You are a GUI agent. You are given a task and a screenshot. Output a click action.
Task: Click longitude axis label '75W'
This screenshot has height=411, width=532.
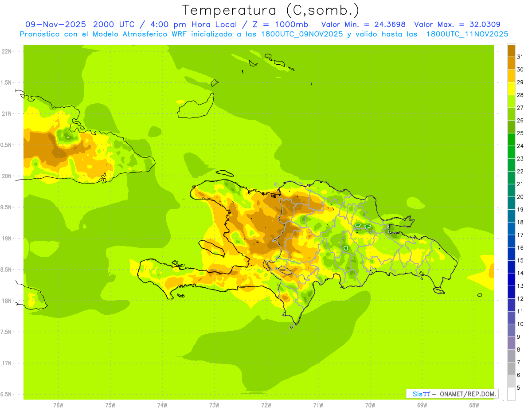point(110,405)
